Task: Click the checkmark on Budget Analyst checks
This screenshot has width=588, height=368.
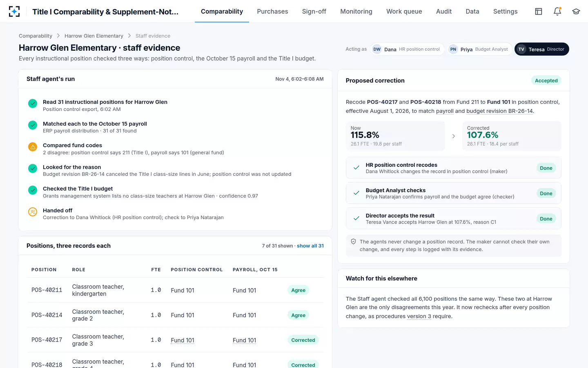Action: click(356, 193)
